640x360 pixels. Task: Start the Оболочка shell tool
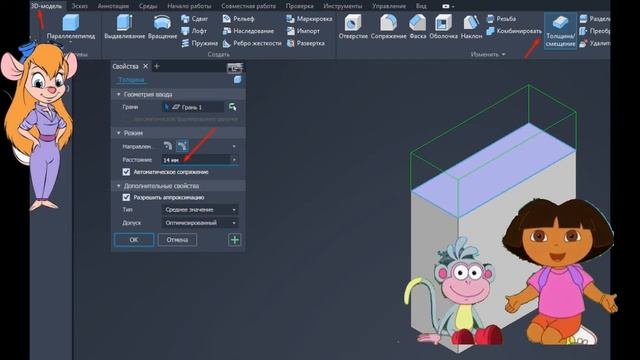coord(443,27)
